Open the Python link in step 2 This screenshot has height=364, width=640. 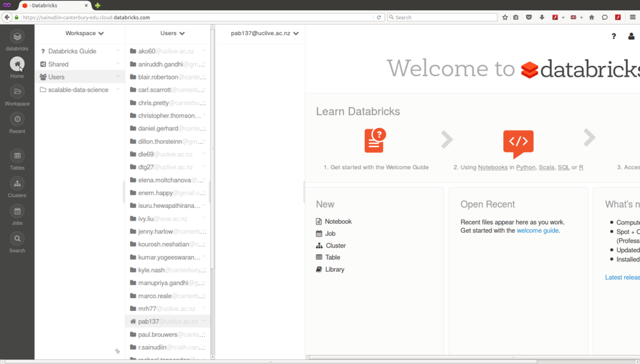[x=525, y=168]
